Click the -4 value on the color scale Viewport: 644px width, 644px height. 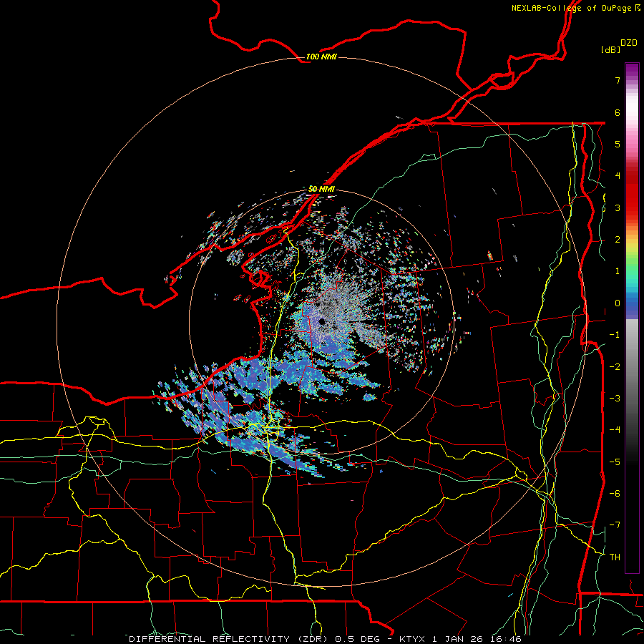point(615,429)
